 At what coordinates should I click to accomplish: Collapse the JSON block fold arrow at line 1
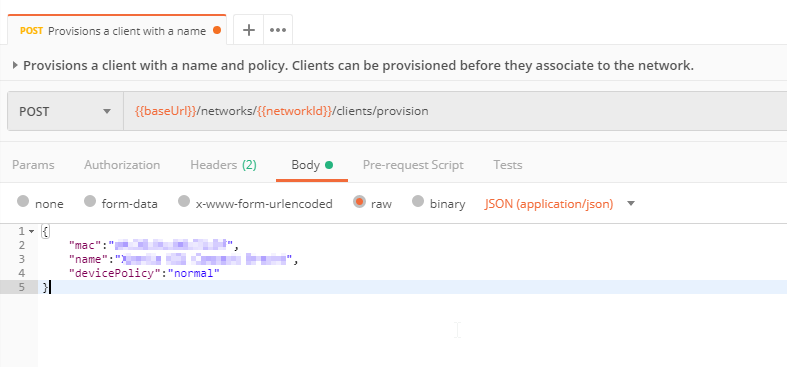[32, 231]
